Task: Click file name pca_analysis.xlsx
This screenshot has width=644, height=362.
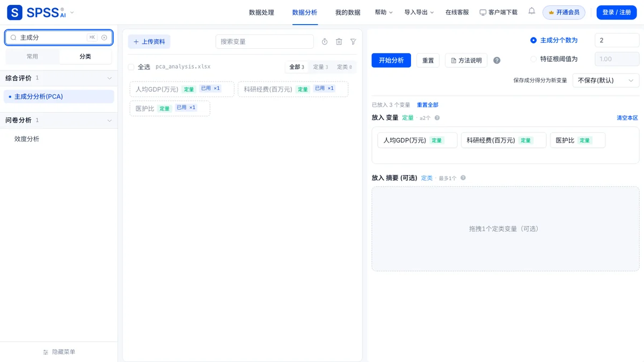Action: [x=183, y=67]
